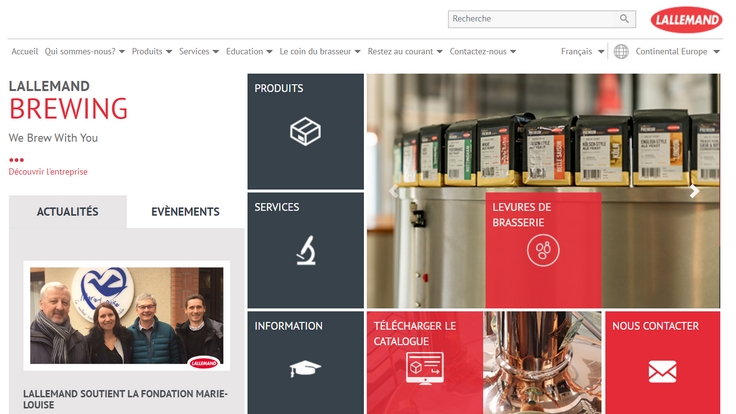
Task: Expand the Services navigation dropdown
Action: point(199,51)
